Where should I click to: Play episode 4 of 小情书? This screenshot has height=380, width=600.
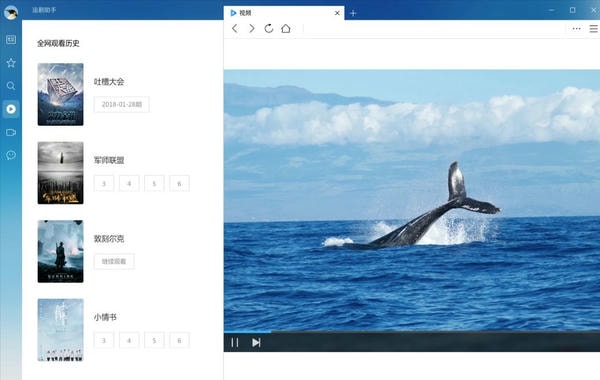click(129, 340)
